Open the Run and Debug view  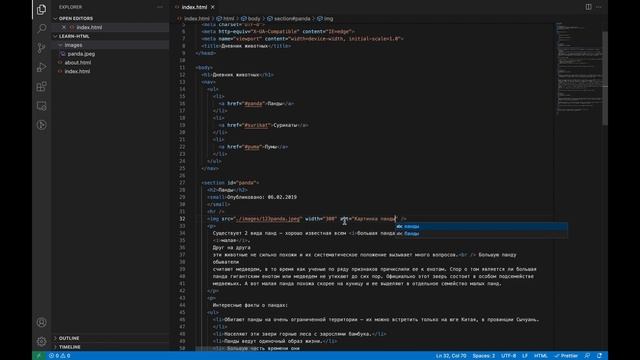(x=41, y=67)
